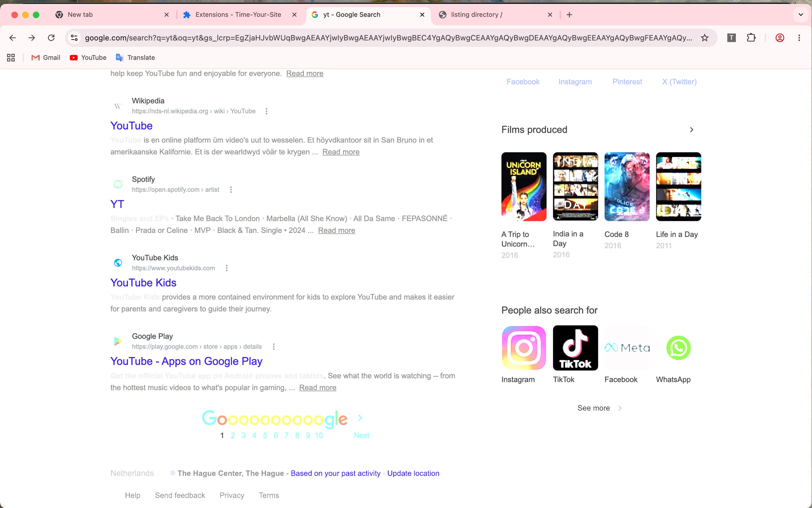Open the Spotify YT artist result
The width and height of the screenshot is (812, 508).
(x=117, y=204)
